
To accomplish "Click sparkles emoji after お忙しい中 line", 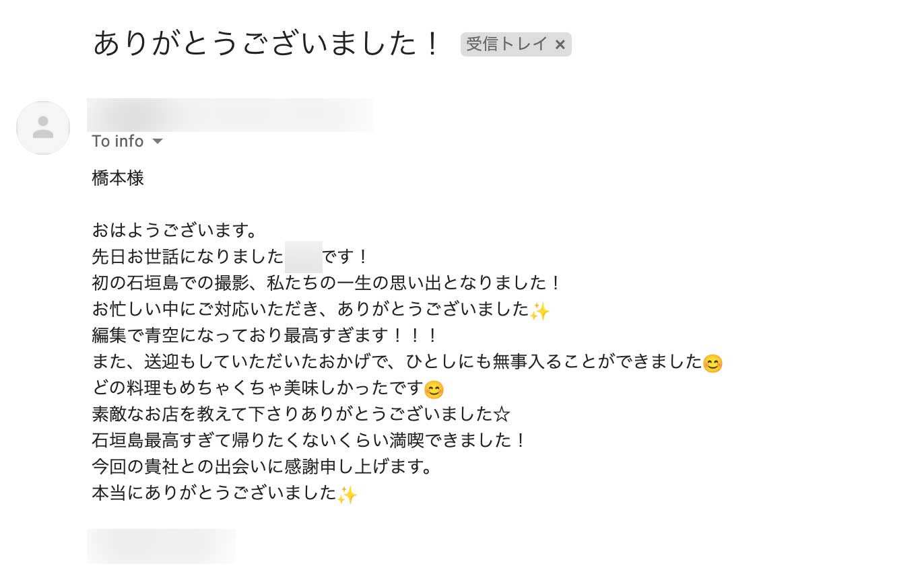I will click(539, 311).
